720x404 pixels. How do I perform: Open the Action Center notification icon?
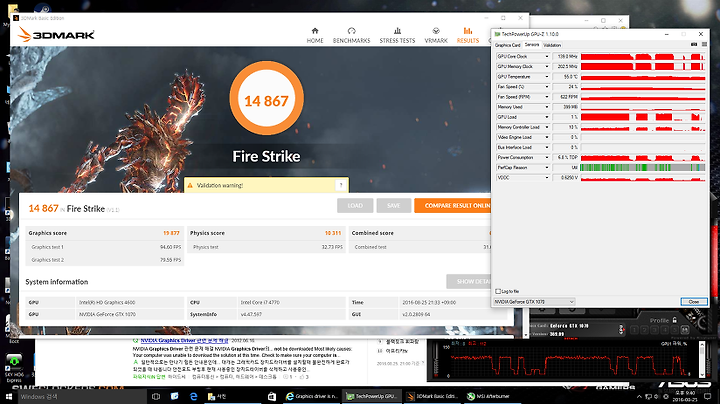click(708, 396)
